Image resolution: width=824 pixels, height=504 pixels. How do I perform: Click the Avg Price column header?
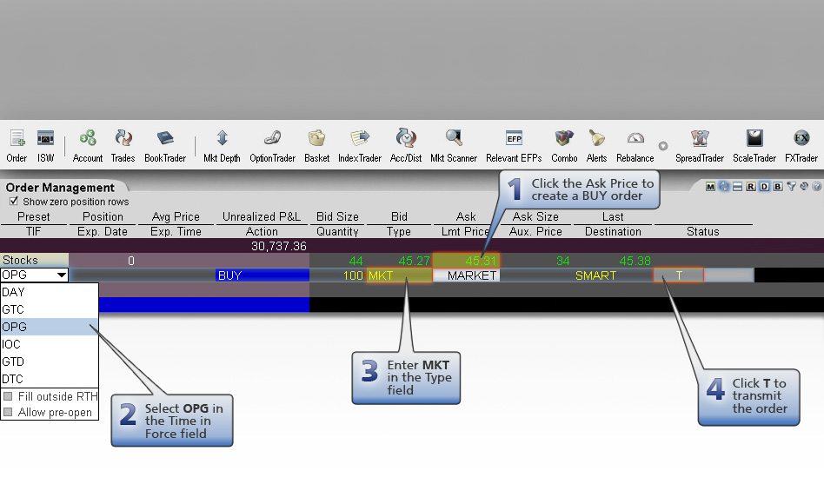click(176, 216)
